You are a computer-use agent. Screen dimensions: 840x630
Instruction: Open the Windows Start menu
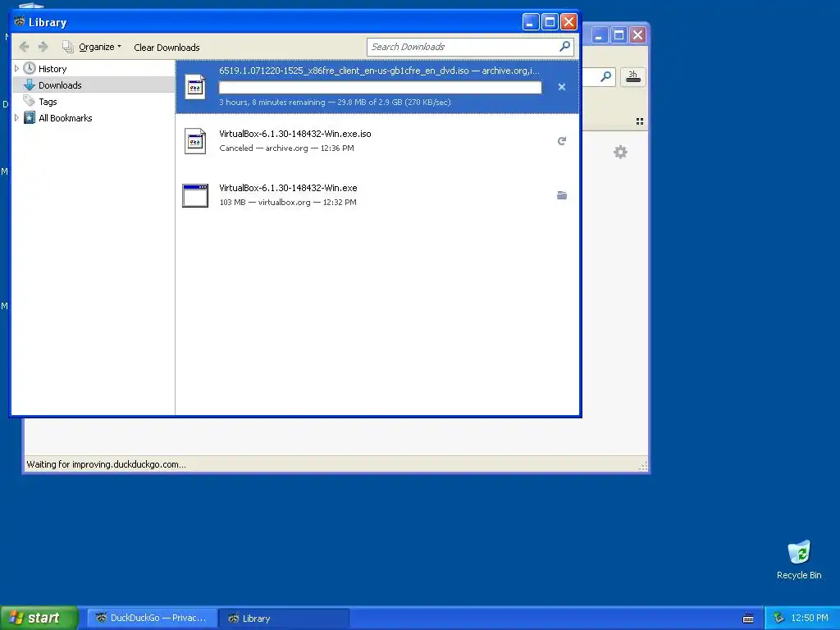point(39,618)
